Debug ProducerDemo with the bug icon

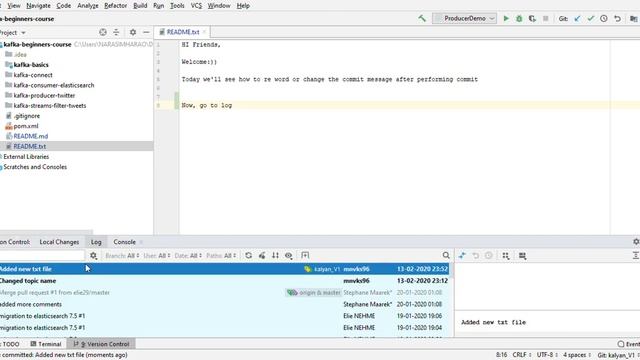click(519, 18)
